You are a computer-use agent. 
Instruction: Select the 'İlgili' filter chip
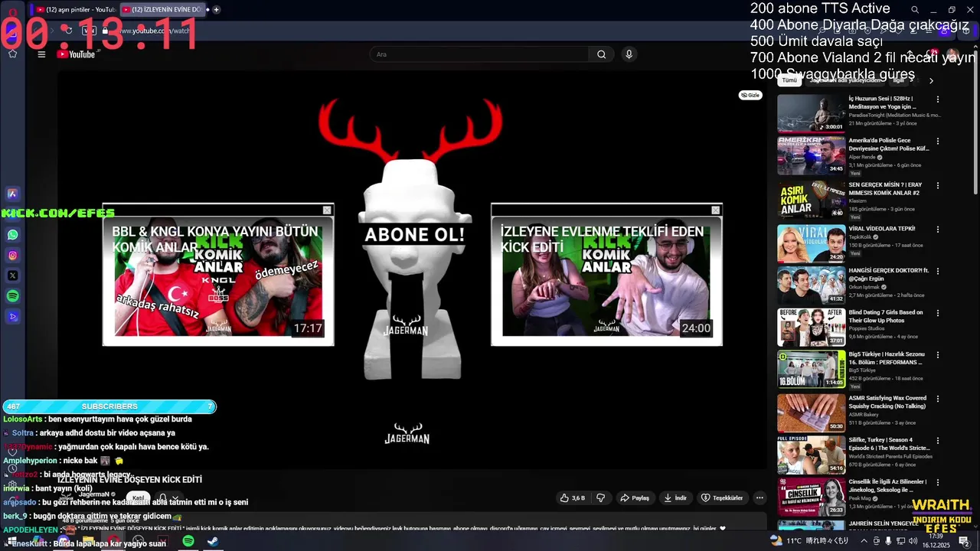point(899,80)
